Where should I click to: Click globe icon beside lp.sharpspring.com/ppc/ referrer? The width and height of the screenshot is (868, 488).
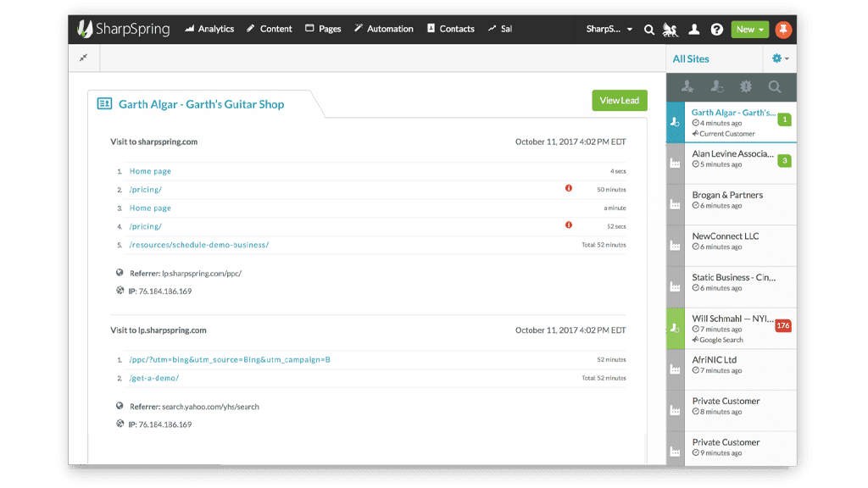coord(120,272)
